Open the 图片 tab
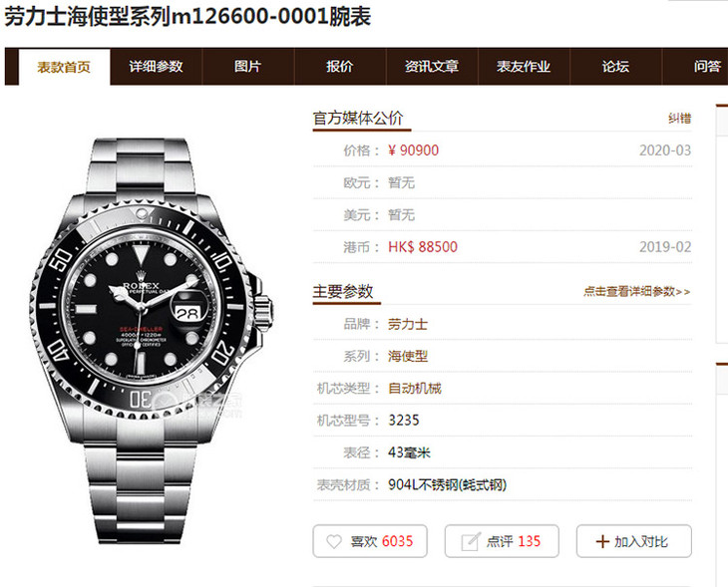This screenshot has width=728, height=587. click(x=248, y=67)
